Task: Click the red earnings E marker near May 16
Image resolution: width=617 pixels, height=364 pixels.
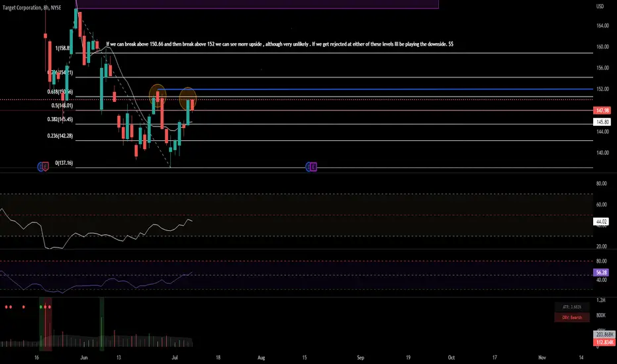Action: pos(46,167)
